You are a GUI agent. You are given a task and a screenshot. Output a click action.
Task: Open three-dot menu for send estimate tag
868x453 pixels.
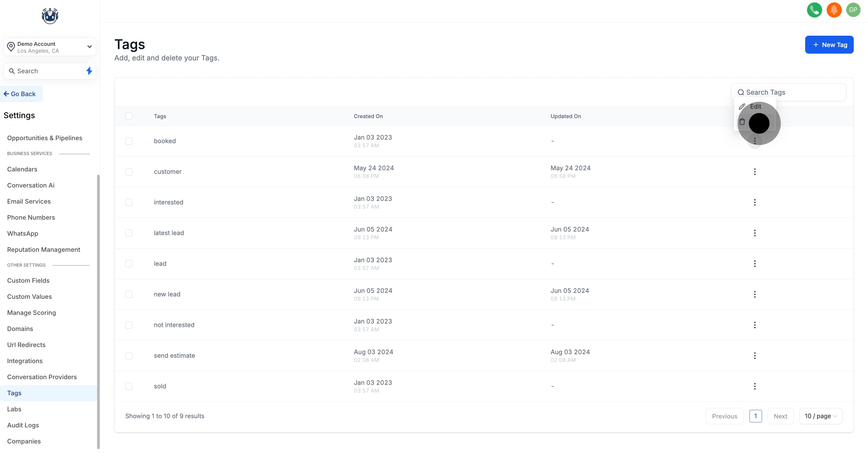(755, 356)
